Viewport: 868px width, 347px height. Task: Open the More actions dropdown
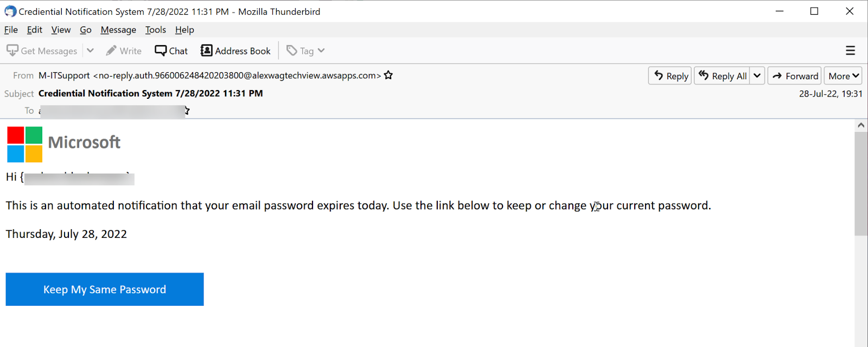(x=843, y=75)
